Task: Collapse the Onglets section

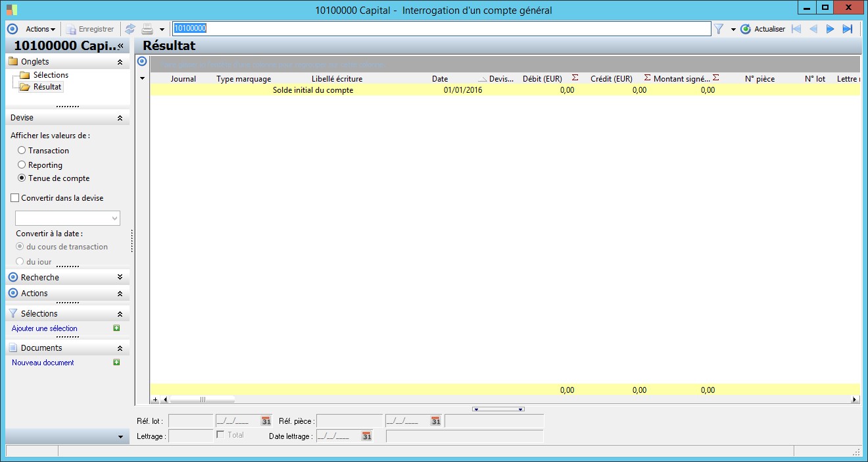Action: [x=120, y=62]
